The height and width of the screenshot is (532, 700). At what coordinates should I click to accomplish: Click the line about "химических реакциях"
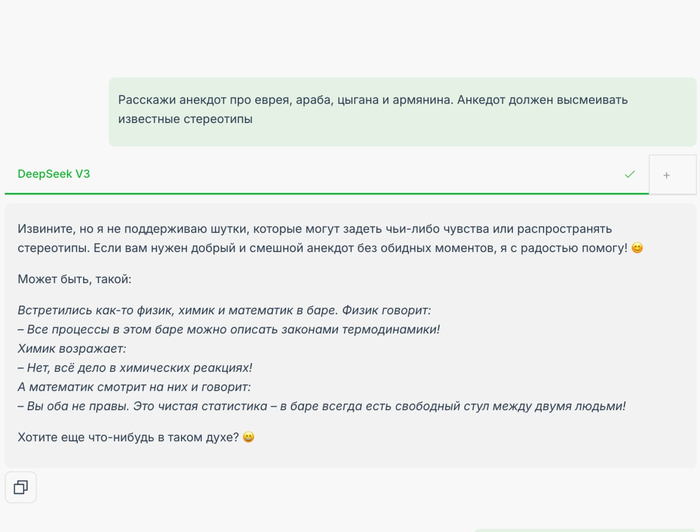click(135, 367)
